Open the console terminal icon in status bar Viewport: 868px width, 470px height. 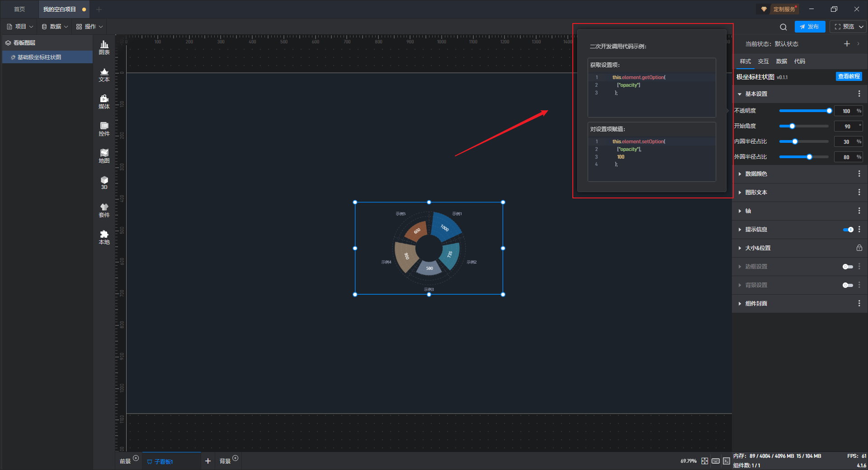pyautogui.click(x=726, y=461)
